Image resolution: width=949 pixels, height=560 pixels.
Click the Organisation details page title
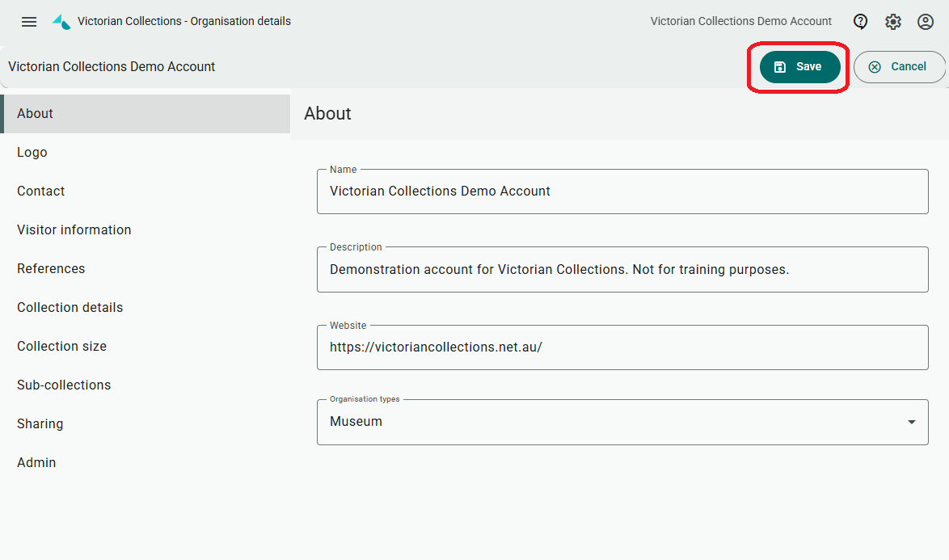(184, 21)
